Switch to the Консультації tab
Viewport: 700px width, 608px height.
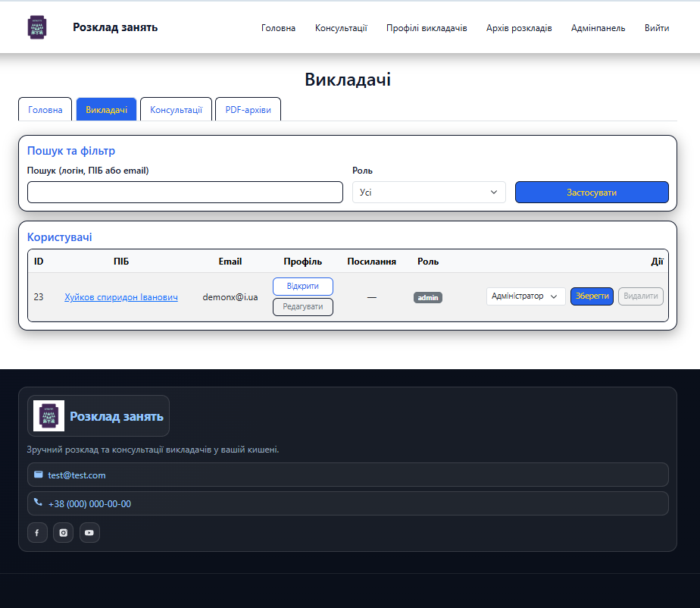pos(176,110)
